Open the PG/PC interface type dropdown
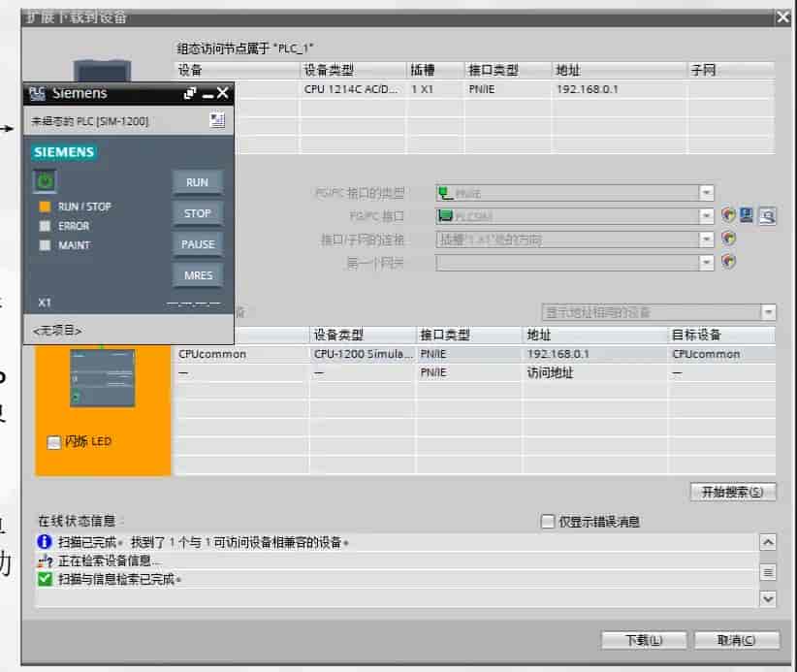 (707, 193)
